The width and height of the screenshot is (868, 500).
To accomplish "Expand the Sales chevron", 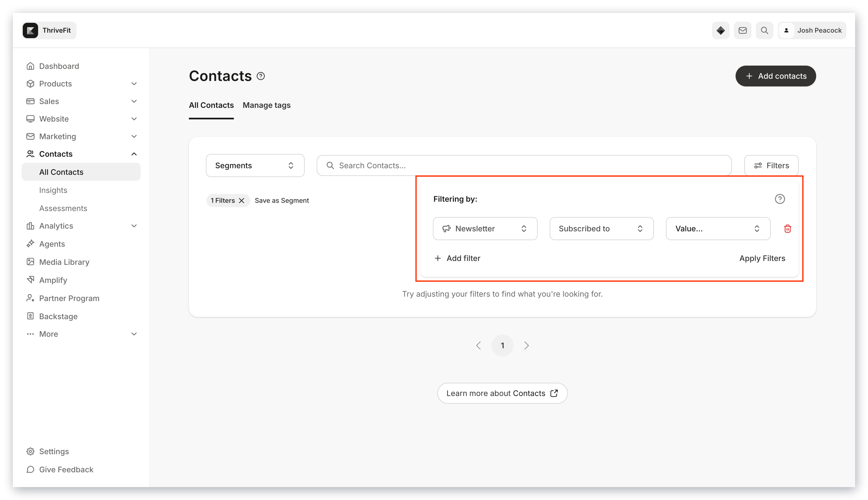I will pyautogui.click(x=134, y=101).
